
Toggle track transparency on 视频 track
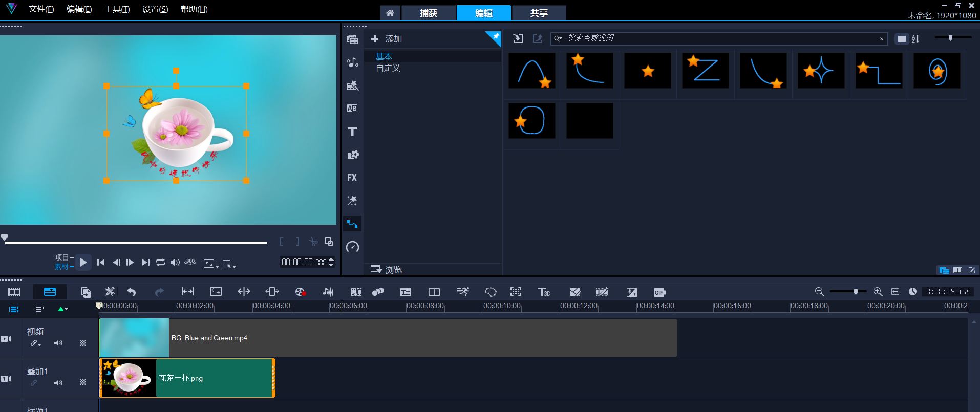click(x=83, y=343)
